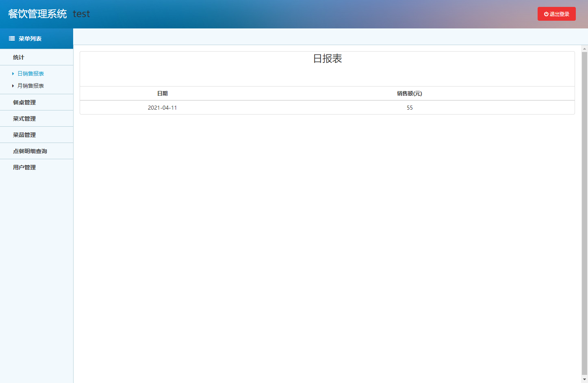Click the triangle arrow beside 日销售报表
This screenshot has height=383, width=588.
[x=13, y=74]
